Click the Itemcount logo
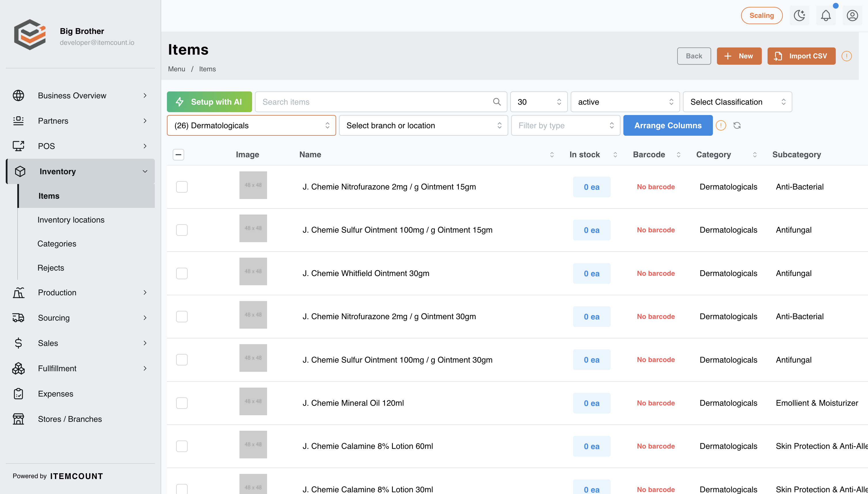 point(30,35)
